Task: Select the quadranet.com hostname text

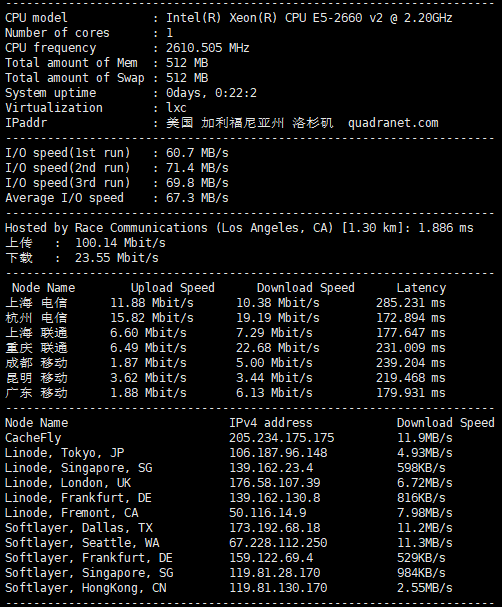Action: (x=393, y=123)
